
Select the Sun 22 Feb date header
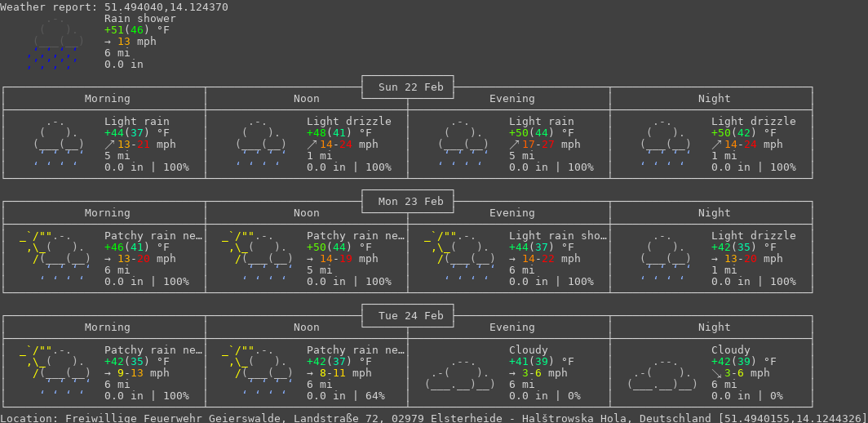(408, 87)
